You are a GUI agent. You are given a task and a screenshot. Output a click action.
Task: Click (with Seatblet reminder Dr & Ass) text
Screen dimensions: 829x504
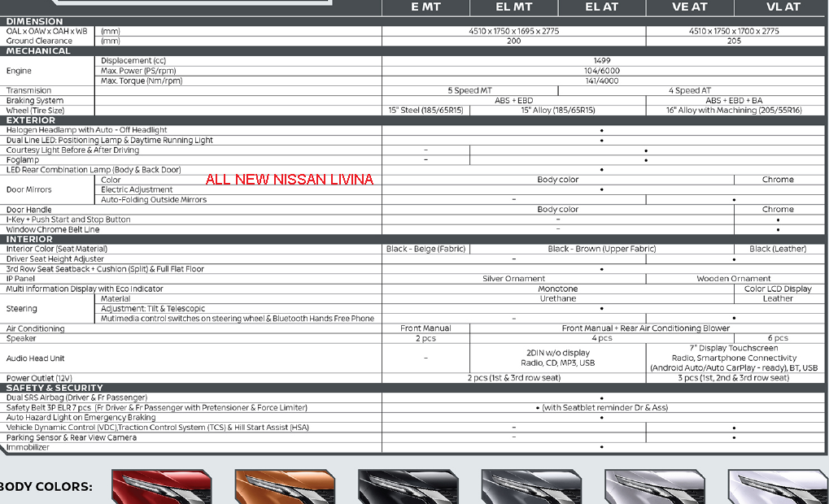point(604,407)
